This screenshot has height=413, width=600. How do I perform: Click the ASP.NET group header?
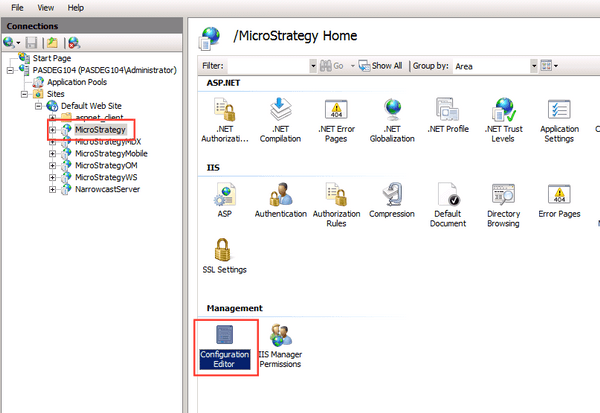(x=223, y=83)
